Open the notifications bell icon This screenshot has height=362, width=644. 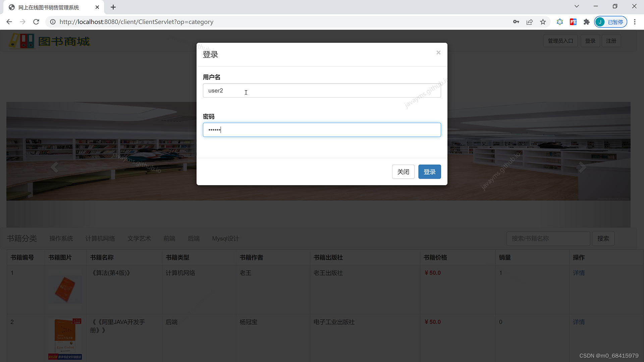[560, 22]
